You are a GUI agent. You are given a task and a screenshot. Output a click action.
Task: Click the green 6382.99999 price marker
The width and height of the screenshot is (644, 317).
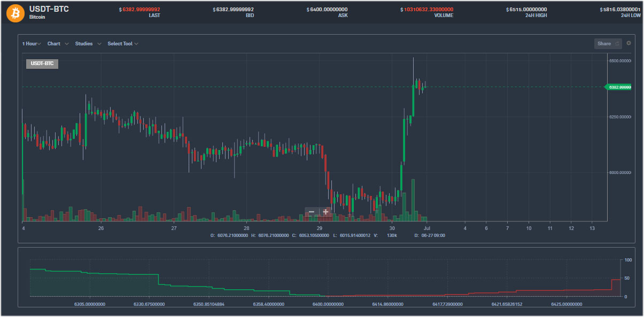pos(618,87)
